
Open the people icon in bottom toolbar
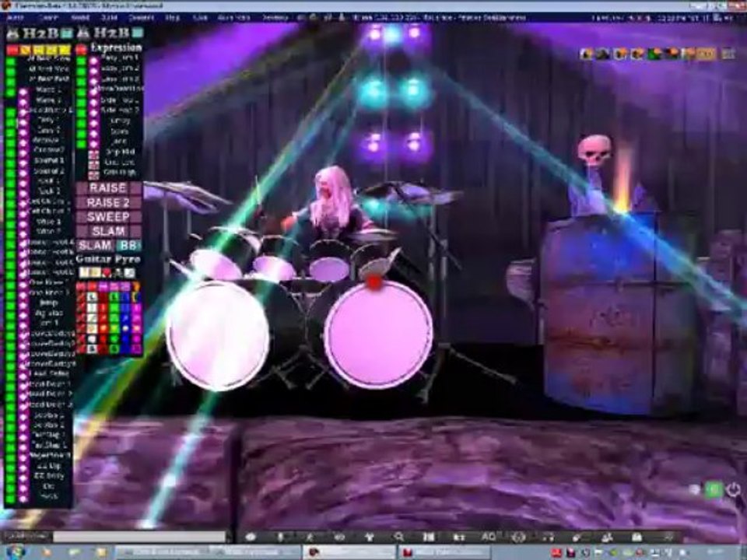[x=607, y=537]
